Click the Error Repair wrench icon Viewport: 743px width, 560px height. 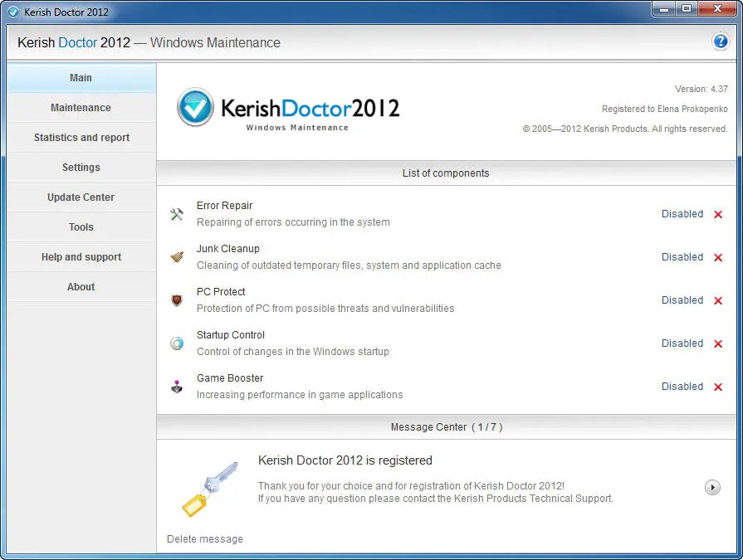pos(177,214)
